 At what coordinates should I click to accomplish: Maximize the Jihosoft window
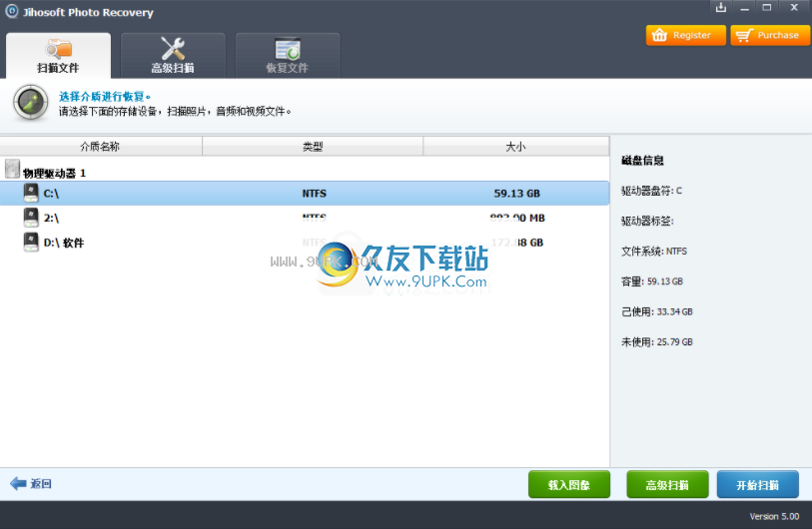(x=767, y=7)
